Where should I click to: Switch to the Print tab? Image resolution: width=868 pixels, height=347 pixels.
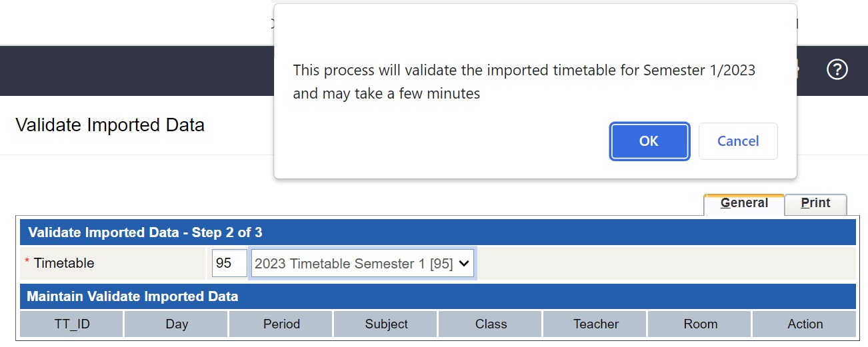815,204
